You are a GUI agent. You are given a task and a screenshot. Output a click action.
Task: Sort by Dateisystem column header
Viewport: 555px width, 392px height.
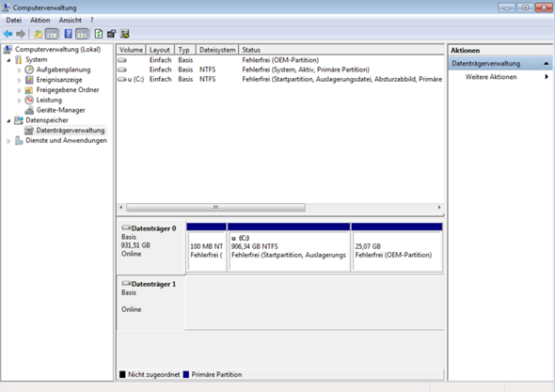pos(217,50)
